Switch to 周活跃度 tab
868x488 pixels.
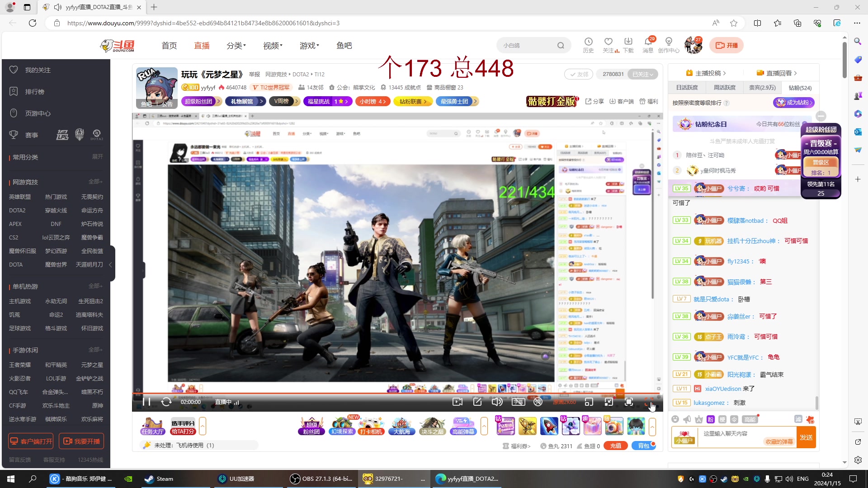tap(724, 88)
